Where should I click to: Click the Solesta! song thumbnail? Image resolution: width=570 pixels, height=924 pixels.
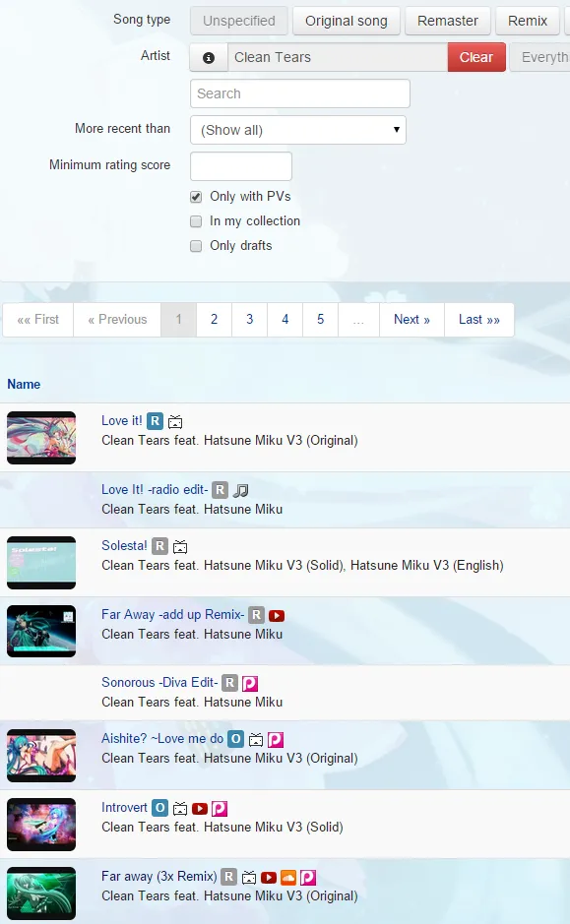coord(41,563)
